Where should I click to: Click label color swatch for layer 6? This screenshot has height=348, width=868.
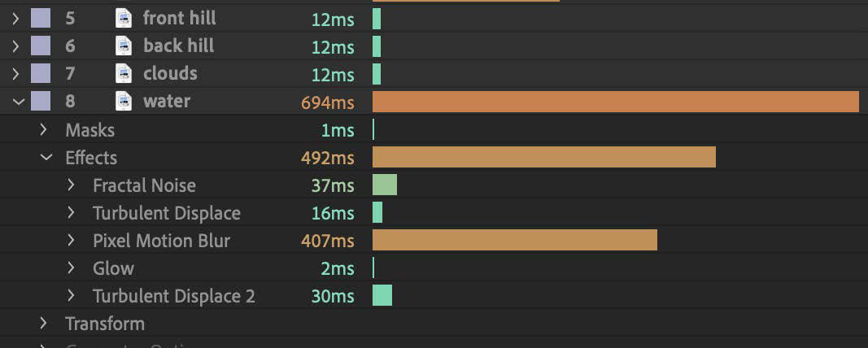point(41,46)
